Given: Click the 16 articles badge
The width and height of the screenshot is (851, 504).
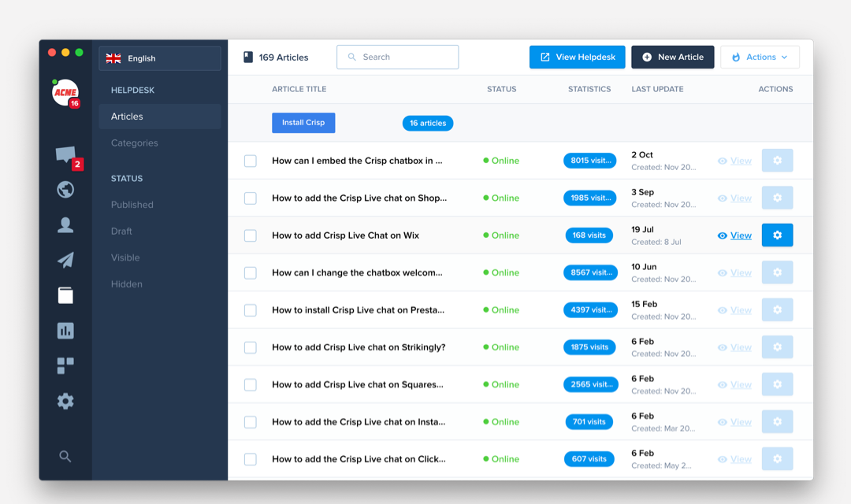Looking at the screenshot, I should click(428, 123).
